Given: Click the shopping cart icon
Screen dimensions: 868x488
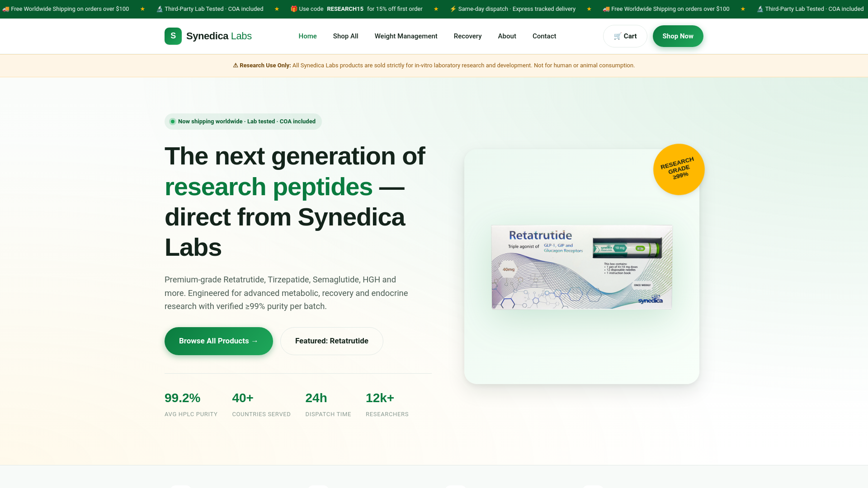Looking at the screenshot, I should pyautogui.click(x=618, y=36).
